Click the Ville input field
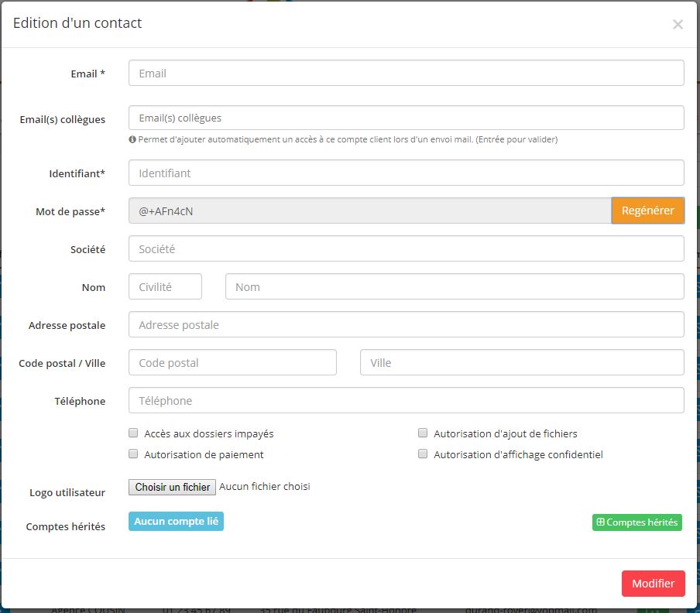Image resolution: width=700 pixels, height=613 pixels. coord(522,363)
